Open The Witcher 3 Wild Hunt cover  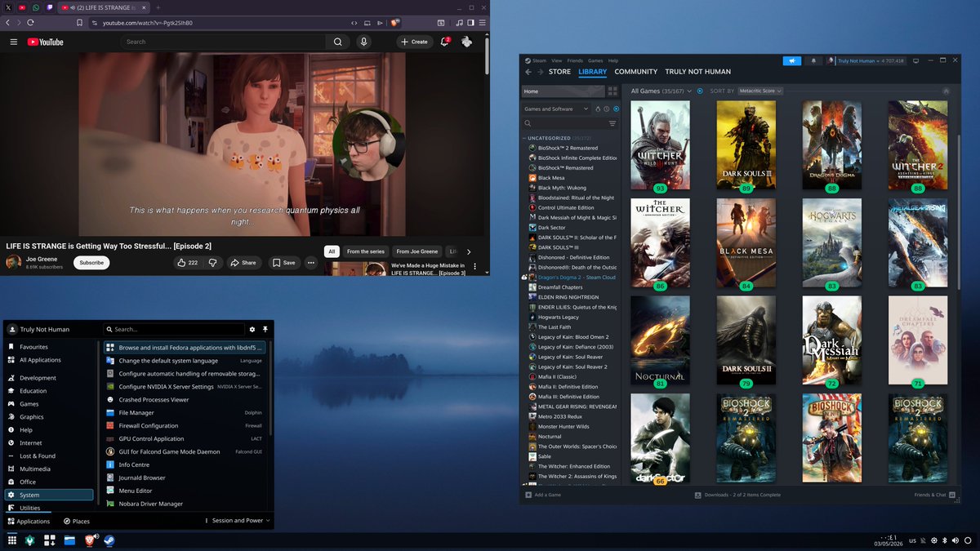pyautogui.click(x=660, y=145)
